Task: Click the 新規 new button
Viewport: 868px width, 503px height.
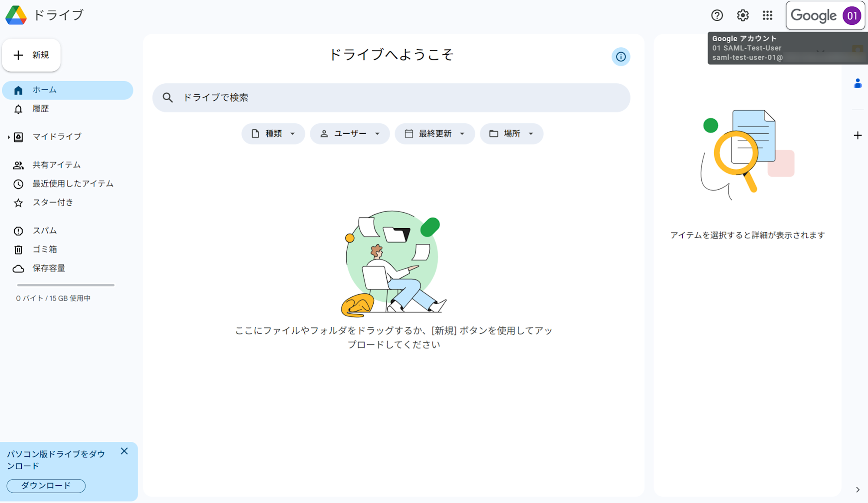Action: pyautogui.click(x=31, y=55)
